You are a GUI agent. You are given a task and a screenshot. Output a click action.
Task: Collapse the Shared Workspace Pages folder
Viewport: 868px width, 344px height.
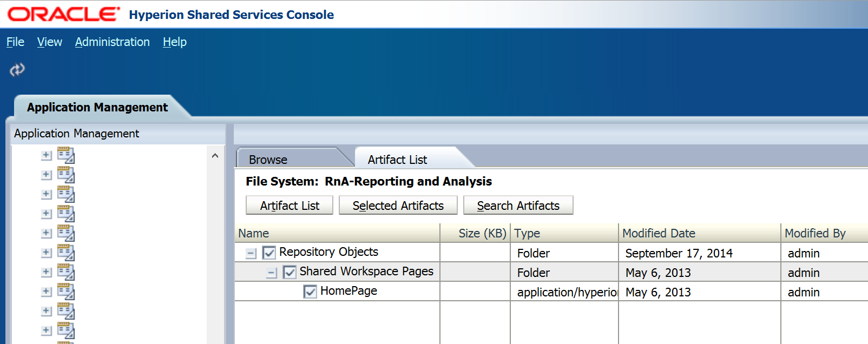click(x=272, y=273)
